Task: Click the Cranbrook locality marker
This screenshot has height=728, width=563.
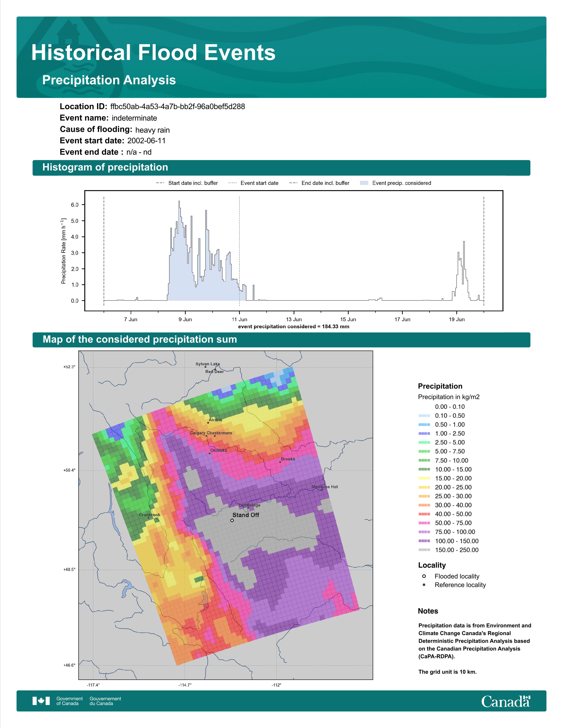Action: (x=148, y=518)
